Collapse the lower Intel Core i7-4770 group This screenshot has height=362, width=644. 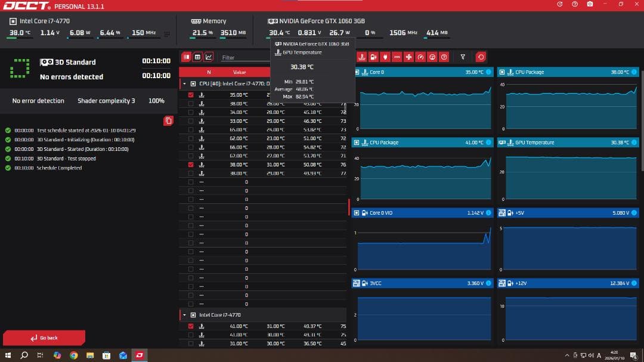[x=184, y=315]
